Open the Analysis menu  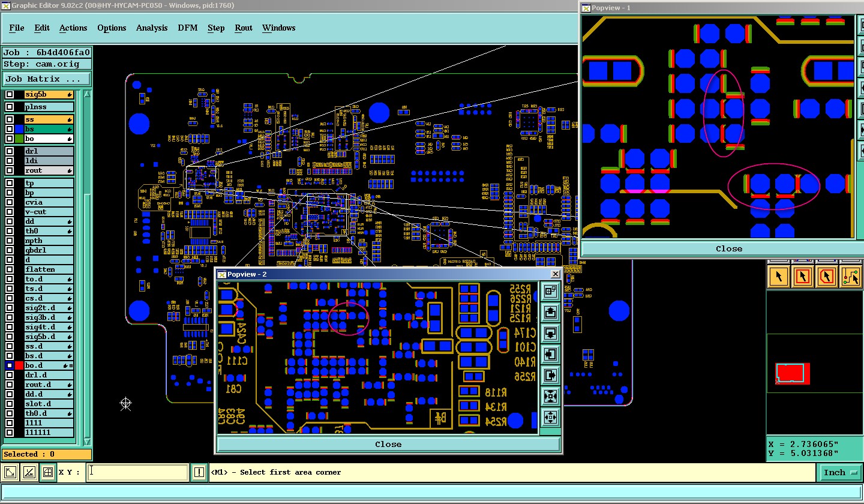coord(152,28)
